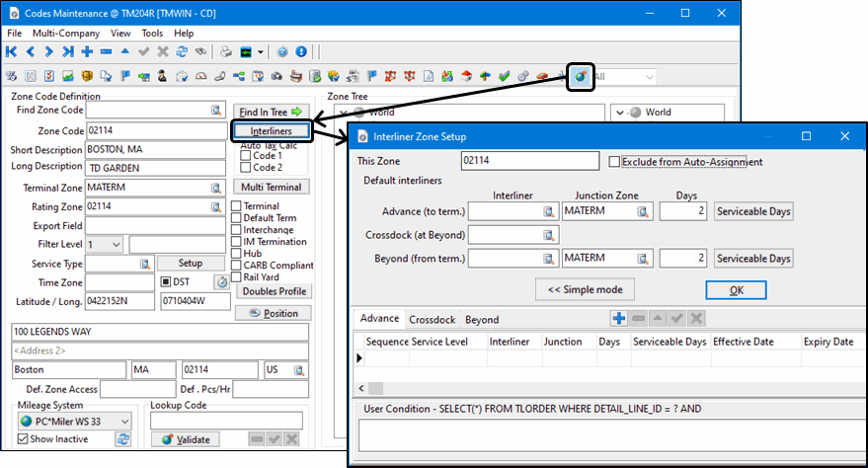Click the blue plus Add Record icon

(88, 51)
